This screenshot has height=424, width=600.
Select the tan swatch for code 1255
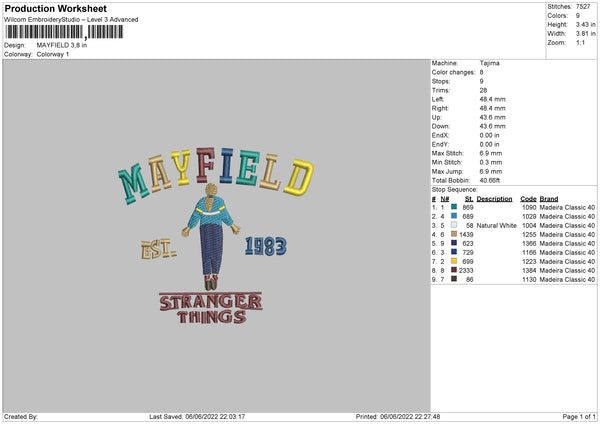click(454, 234)
